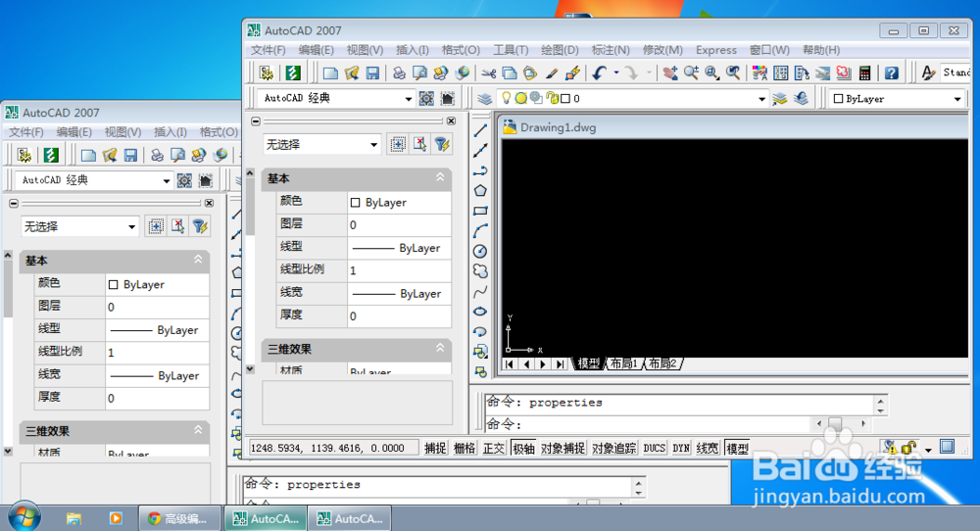Select the Ellipse Arc tool

(x=480, y=332)
